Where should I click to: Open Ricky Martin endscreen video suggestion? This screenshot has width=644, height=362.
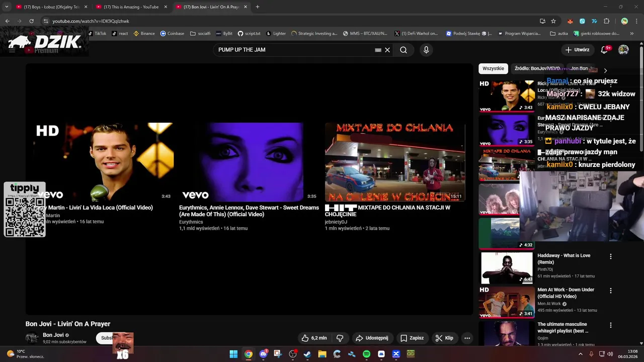click(x=103, y=162)
